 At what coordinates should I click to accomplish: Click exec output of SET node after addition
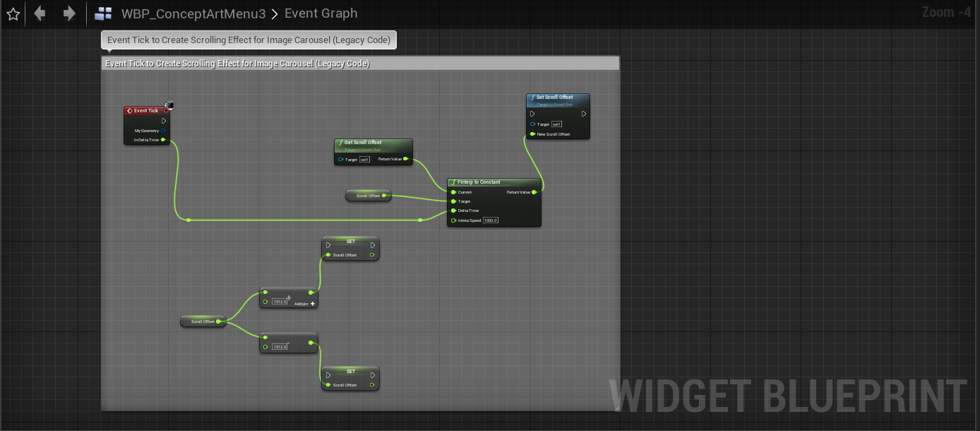(373, 246)
